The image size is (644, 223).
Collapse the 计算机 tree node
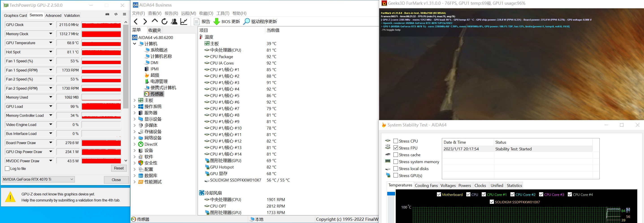pos(134,44)
